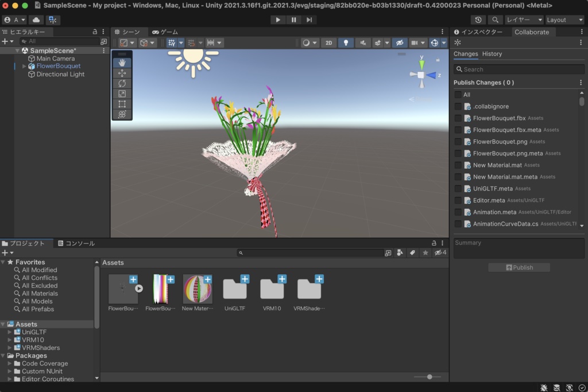588x392 pixels.
Task: Toggle scene lighting bulb icon
Action: pyautogui.click(x=346, y=43)
